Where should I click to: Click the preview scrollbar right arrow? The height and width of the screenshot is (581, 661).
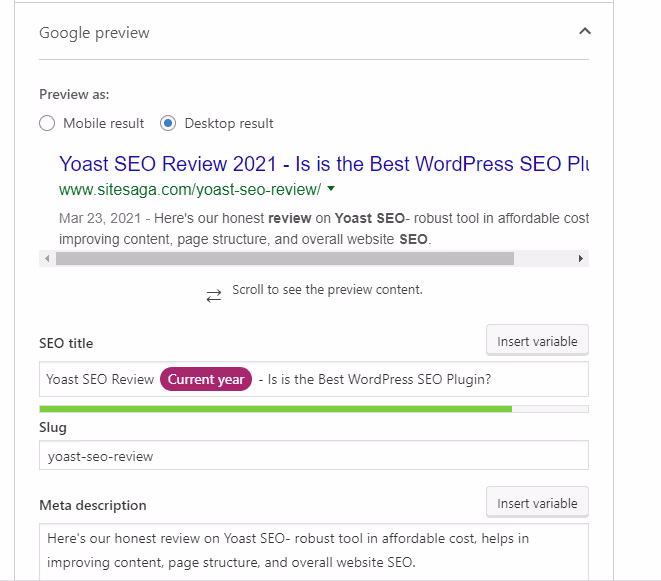click(x=580, y=258)
